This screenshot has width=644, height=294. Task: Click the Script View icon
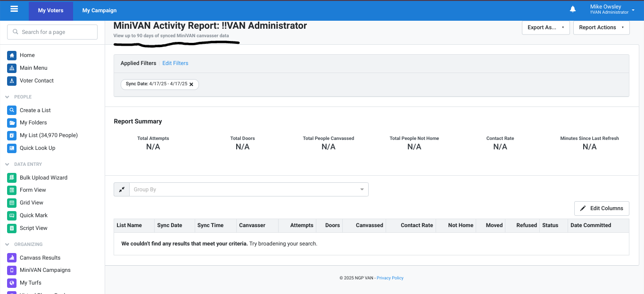click(x=12, y=228)
